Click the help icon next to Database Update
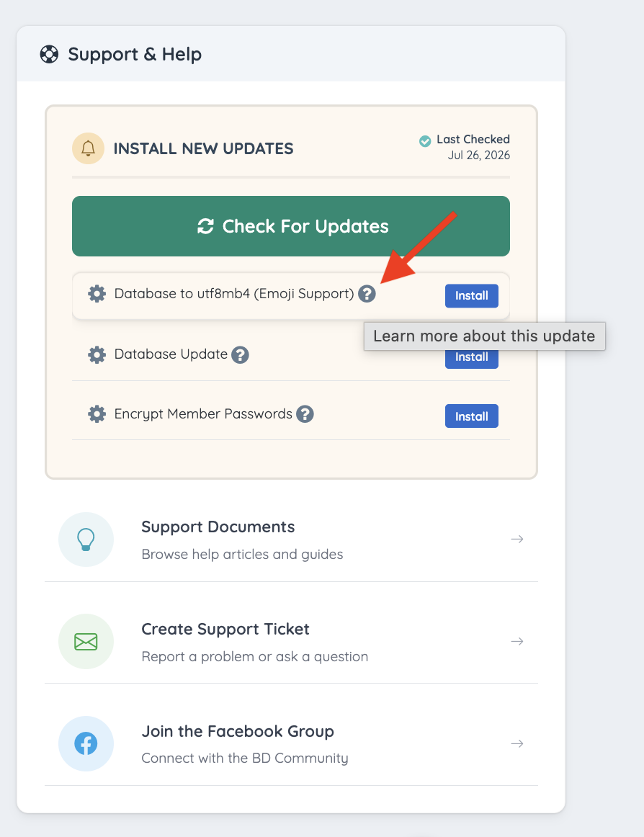644x837 pixels. [241, 354]
